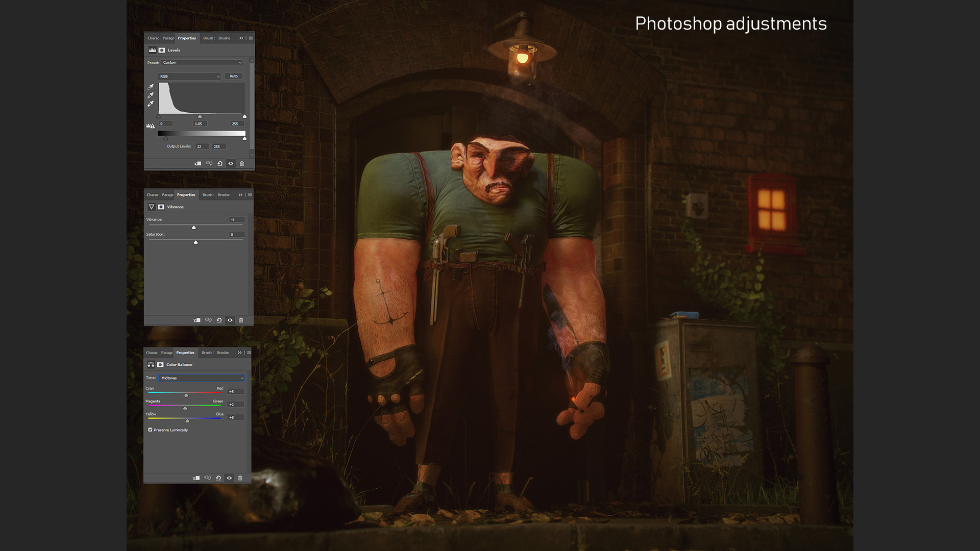Viewport: 980px width, 551px height.
Task: Toggle visibility of the Levels adjustment layer
Action: click(231, 164)
